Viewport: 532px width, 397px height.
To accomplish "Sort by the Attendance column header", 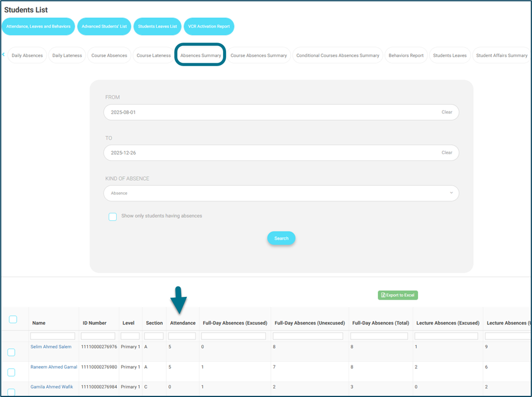I will point(182,323).
